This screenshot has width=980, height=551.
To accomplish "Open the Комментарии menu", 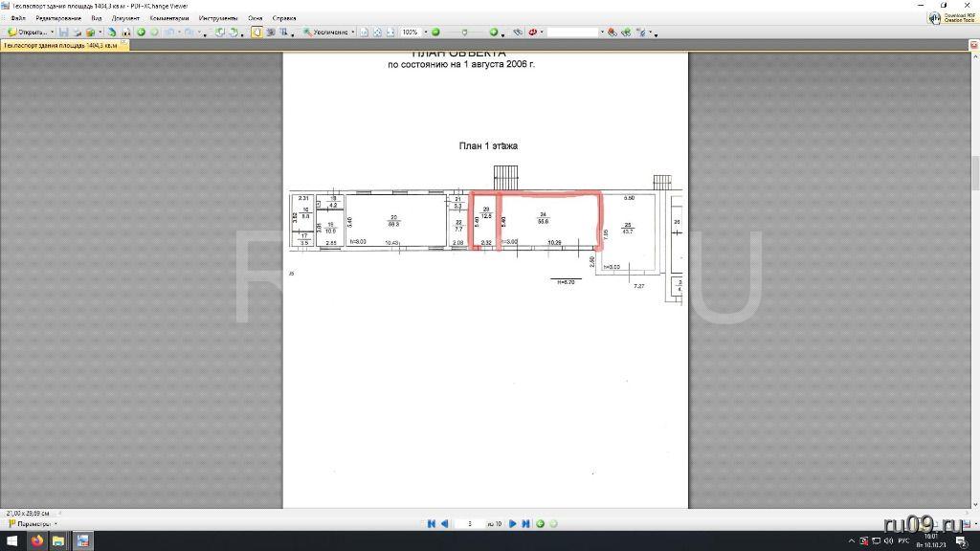I will pyautogui.click(x=170, y=18).
